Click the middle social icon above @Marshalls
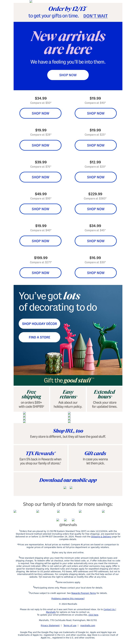The width and height of the screenshot is (136, 644). (x=65, y=520)
